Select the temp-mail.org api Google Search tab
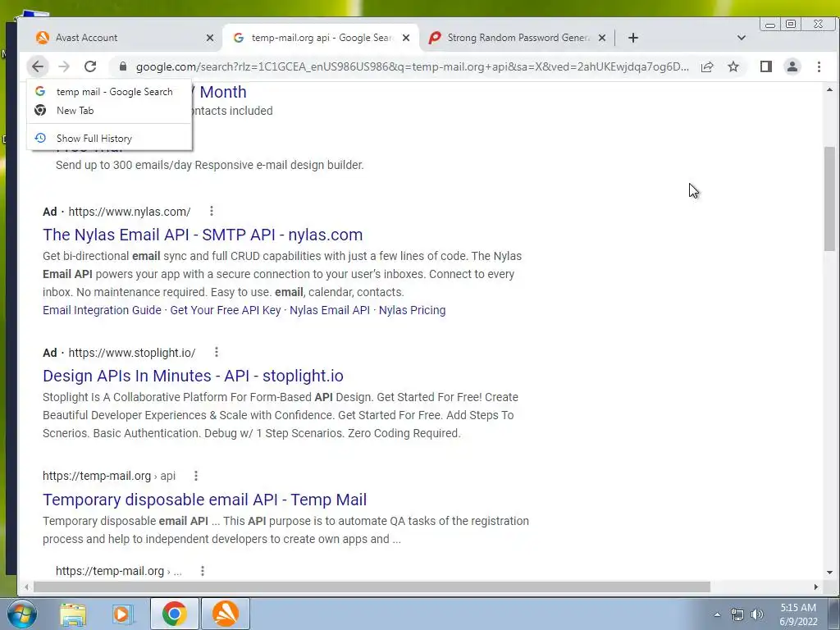The image size is (840, 630). pyautogui.click(x=321, y=38)
